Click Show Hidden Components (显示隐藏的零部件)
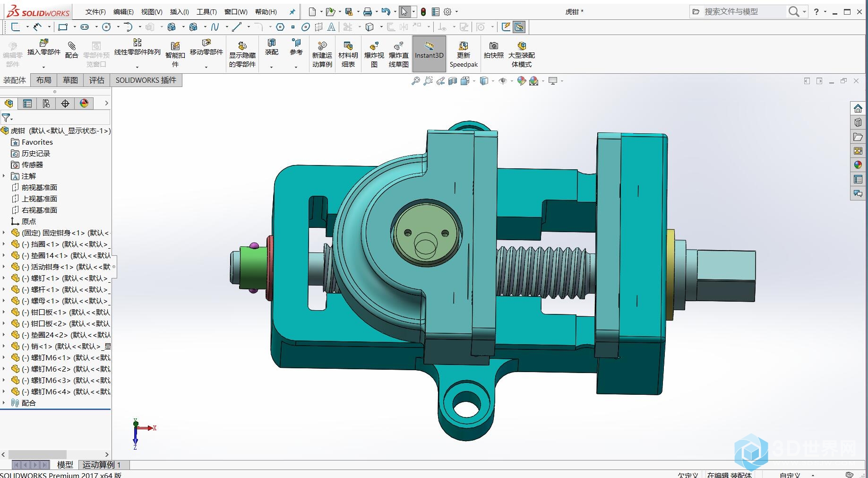 pos(242,54)
